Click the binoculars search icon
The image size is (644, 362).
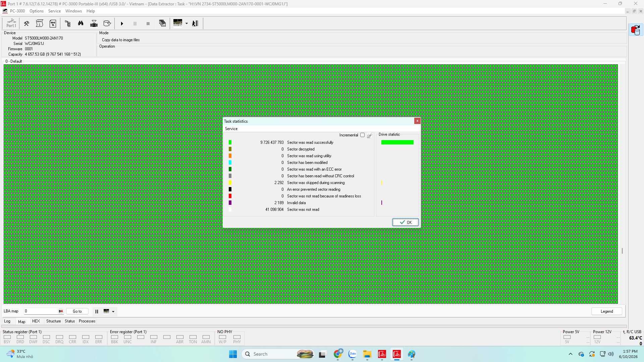(81, 23)
